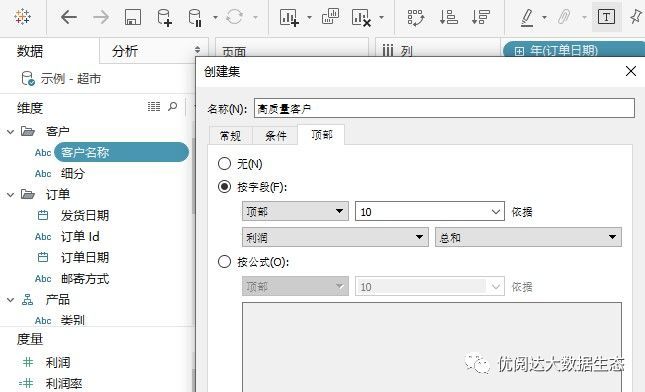Select the 订单 Id field
Image resolution: width=645 pixels, height=392 pixels.
(x=80, y=237)
